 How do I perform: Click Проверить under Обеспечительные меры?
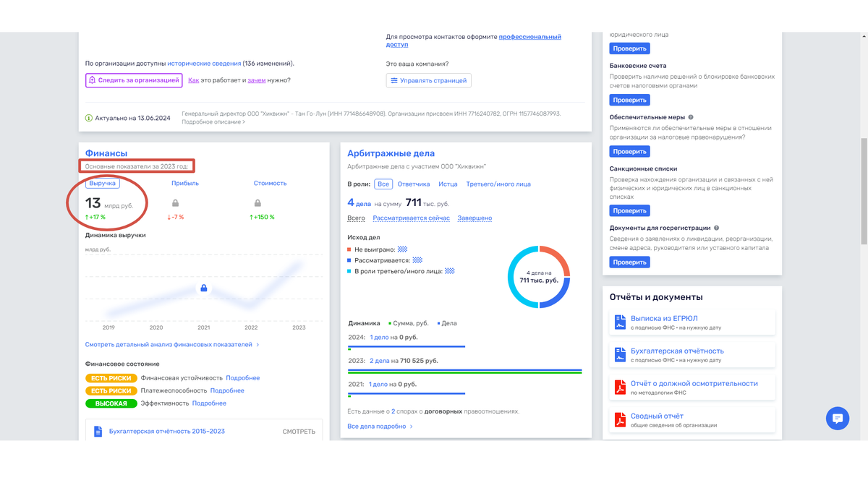pyautogui.click(x=629, y=152)
